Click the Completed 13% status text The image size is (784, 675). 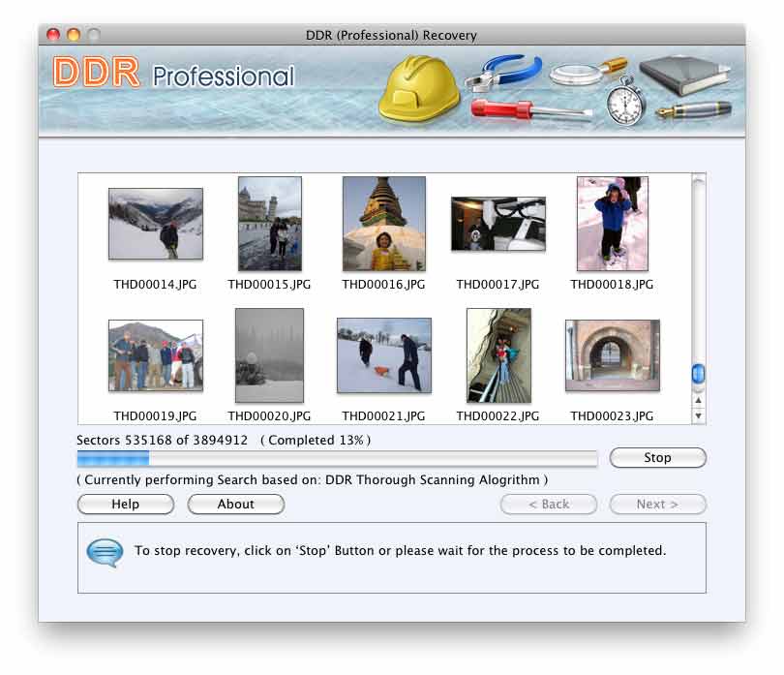click(316, 441)
